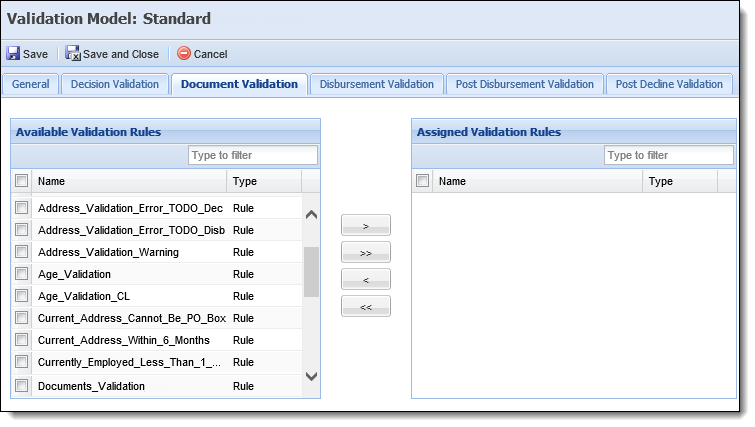This screenshot has width=755, height=427.
Task: Sort Assigned rules by Name column header
Action: pos(537,181)
